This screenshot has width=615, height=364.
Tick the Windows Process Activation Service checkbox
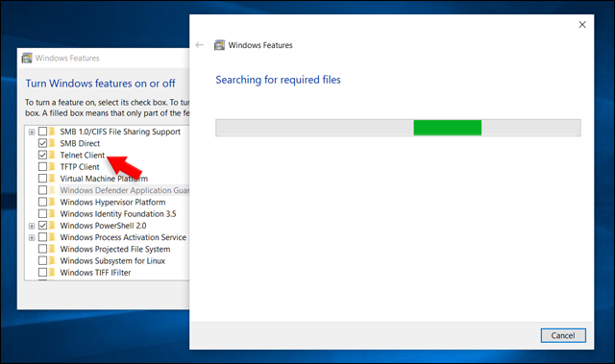(42, 237)
